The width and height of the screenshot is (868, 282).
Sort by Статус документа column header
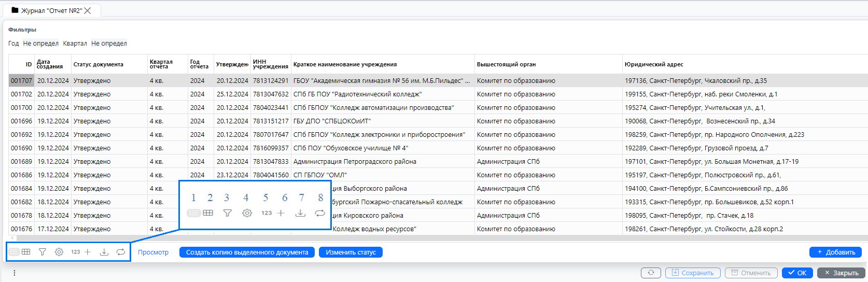pyautogui.click(x=99, y=64)
